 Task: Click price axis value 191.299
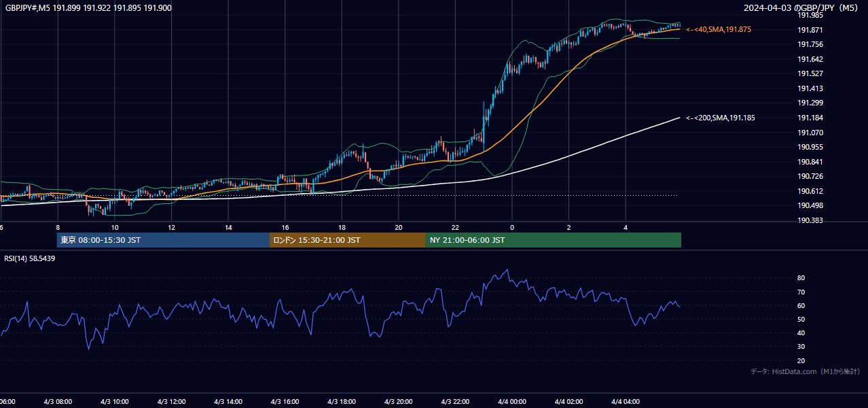(810, 103)
